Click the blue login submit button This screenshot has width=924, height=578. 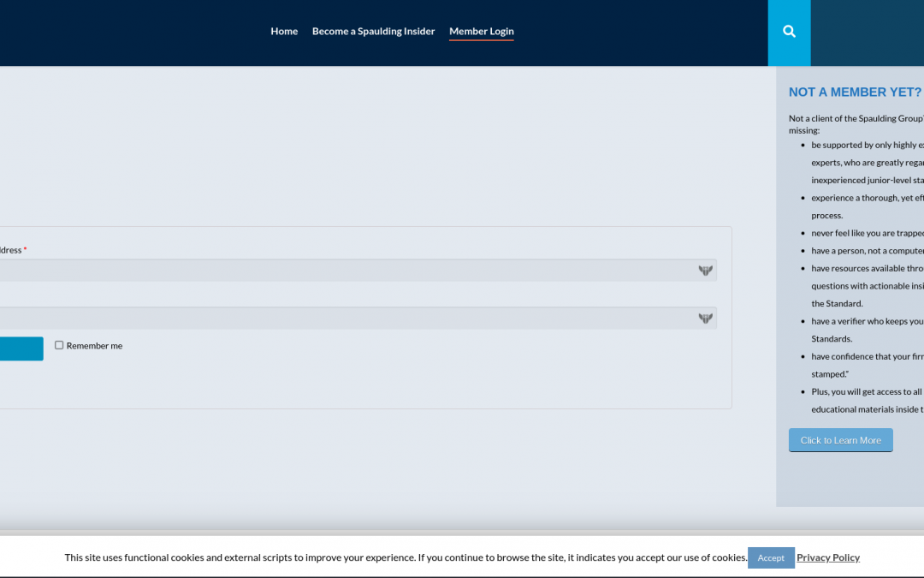(x=21, y=349)
